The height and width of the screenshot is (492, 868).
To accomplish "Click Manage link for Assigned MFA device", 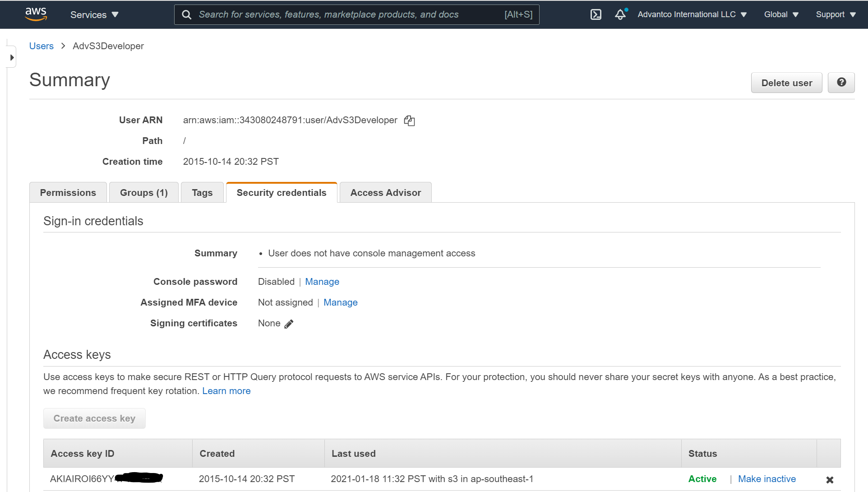I will tap(341, 302).
